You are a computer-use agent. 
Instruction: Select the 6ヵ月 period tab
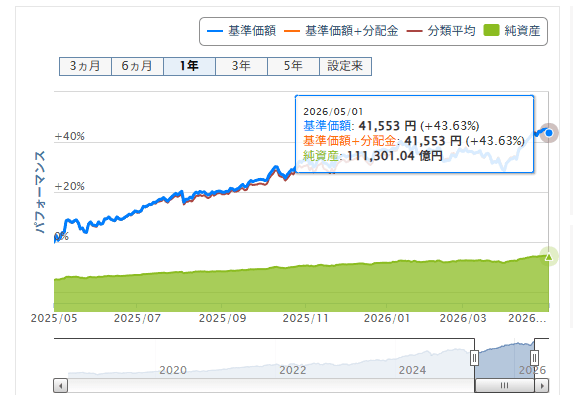[x=137, y=66]
